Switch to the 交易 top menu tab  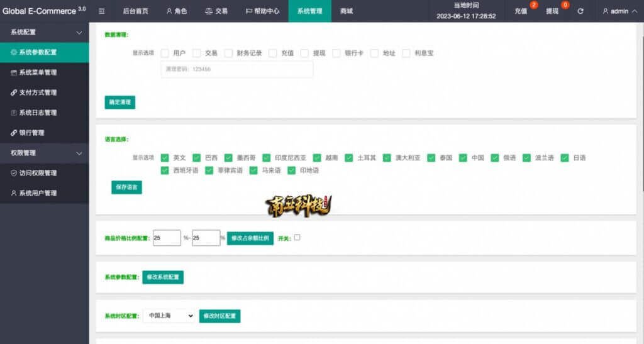tap(216, 11)
